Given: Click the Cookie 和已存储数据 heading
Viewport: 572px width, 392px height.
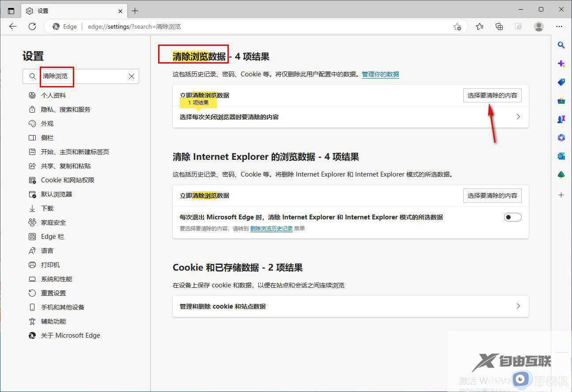Looking at the screenshot, I should (x=238, y=268).
